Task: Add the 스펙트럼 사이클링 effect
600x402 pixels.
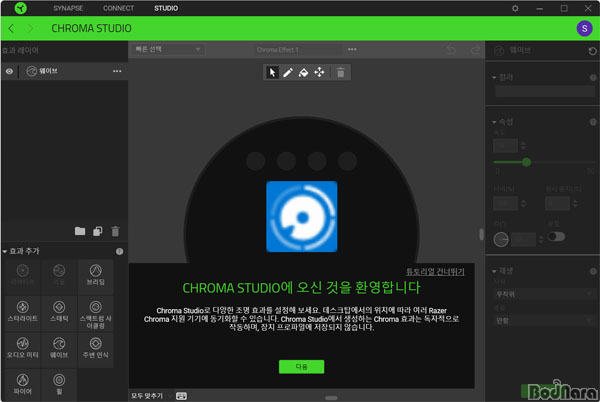Action: [96, 314]
